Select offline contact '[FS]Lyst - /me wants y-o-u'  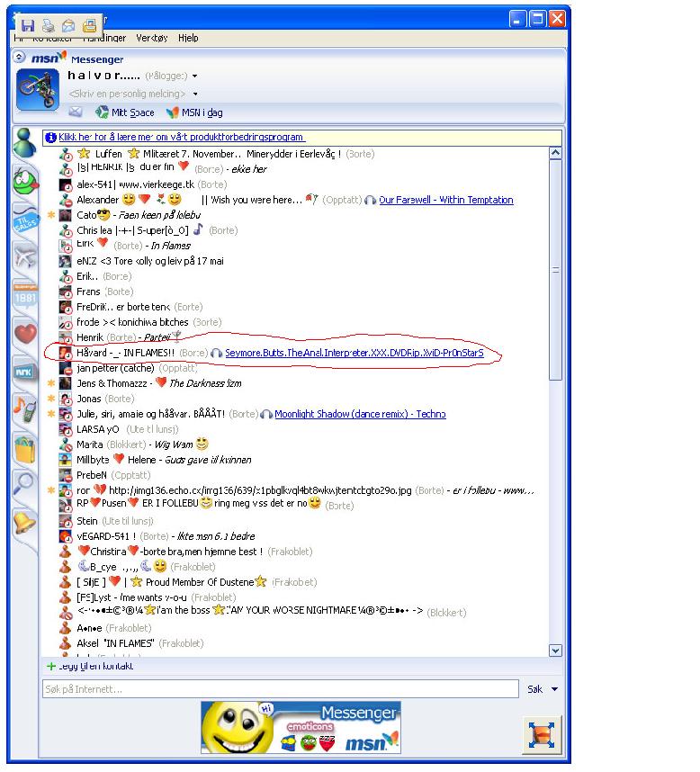(148, 597)
